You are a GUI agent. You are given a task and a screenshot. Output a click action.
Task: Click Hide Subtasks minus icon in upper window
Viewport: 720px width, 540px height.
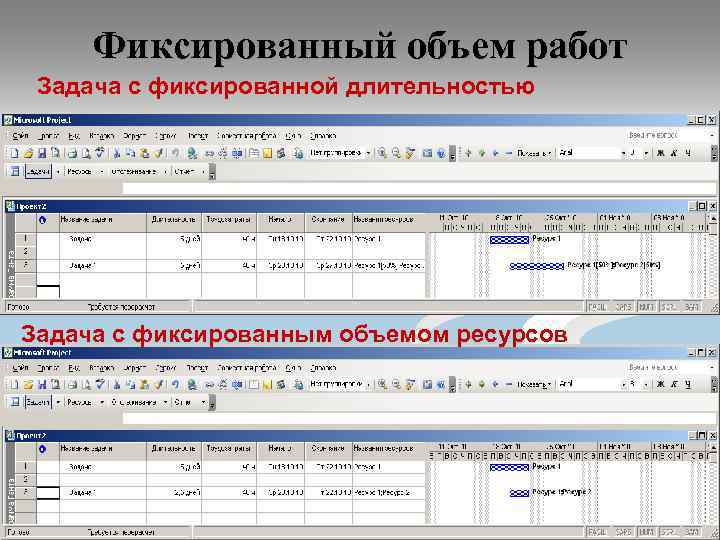click(509, 153)
